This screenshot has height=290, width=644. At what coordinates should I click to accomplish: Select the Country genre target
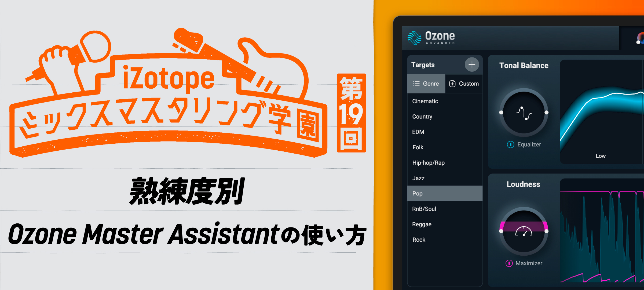(445, 117)
